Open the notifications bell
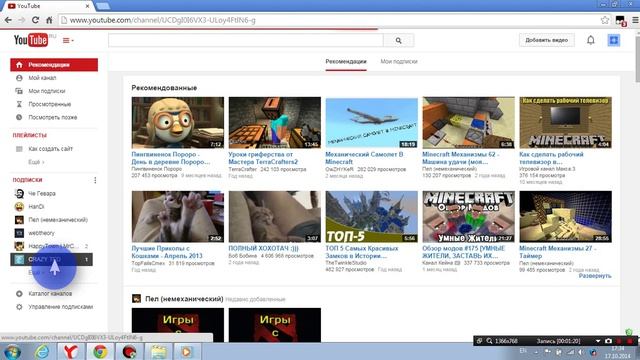The image size is (640, 360). point(591,40)
